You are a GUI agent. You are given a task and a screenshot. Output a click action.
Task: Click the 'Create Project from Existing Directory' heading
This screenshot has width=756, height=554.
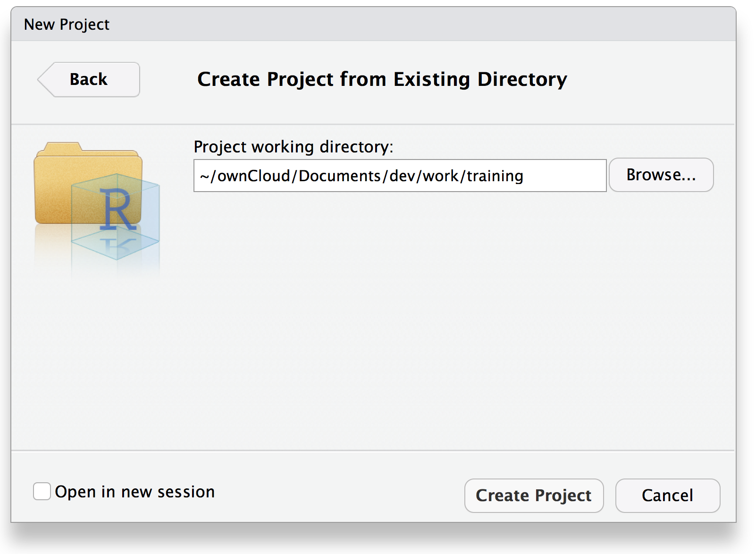click(382, 79)
